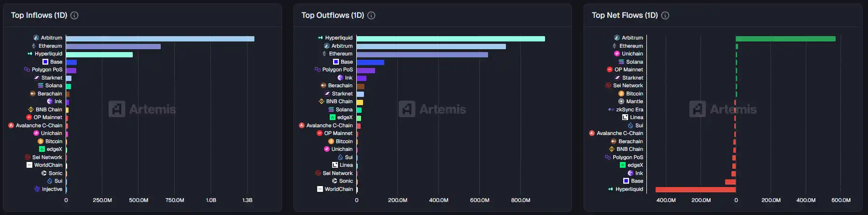Screen dimensions: 868x215
Task: Click the red Hyperliquid net flow bar
Action: pyautogui.click(x=695, y=189)
